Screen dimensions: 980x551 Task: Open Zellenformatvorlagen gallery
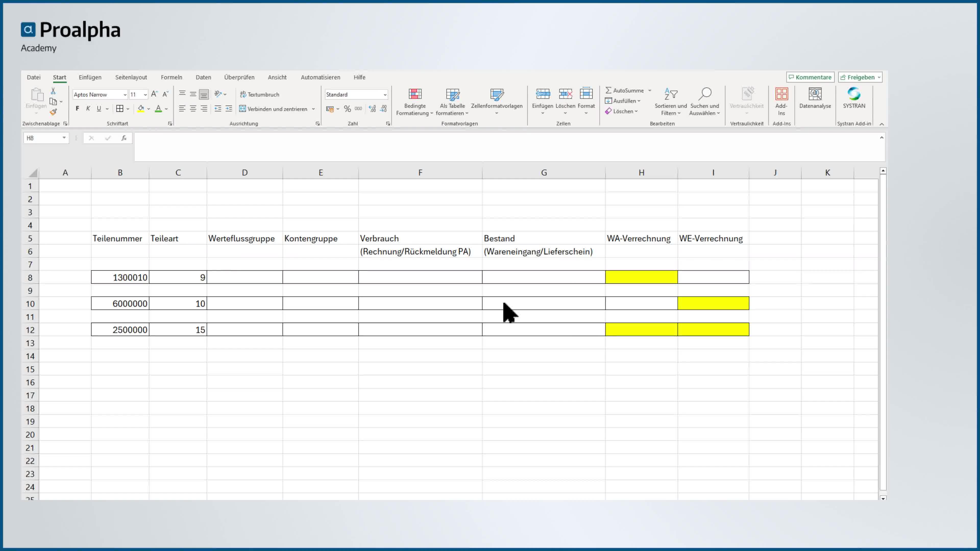click(497, 102)
